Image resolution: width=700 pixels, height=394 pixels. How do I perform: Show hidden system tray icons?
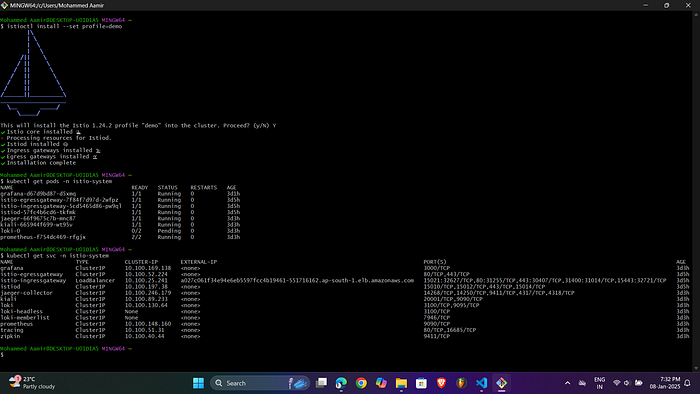567,383
